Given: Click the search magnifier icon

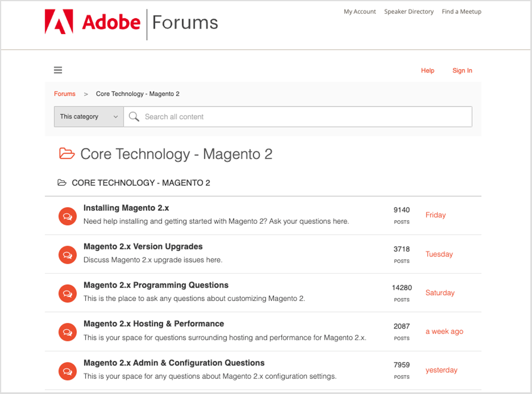Looking at the screenshot, I should (x=134, y=117).
